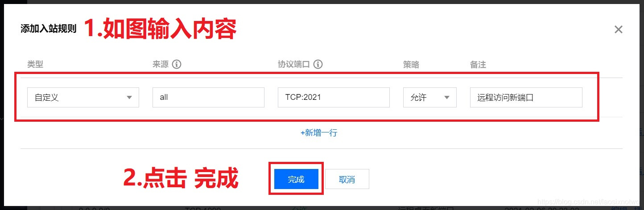Click the 添加入站规则 dialog title
This screenshot has height=210, width=644.
click(x=49, y=29)
